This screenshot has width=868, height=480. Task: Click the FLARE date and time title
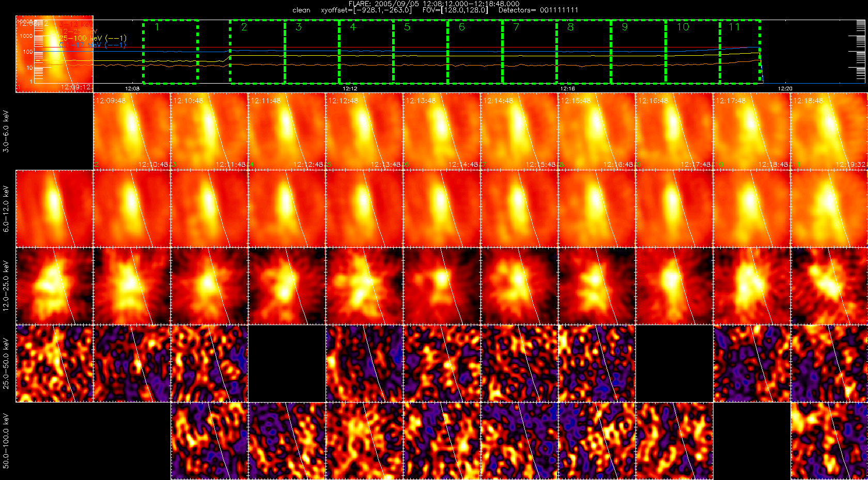pyautogui.click(x=434, y=4)
